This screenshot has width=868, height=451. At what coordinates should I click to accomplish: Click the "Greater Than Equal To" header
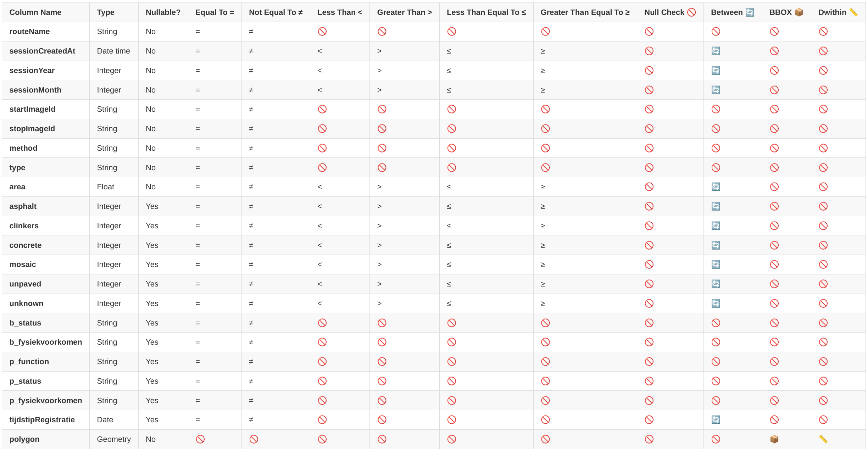(x=585, y=12)
